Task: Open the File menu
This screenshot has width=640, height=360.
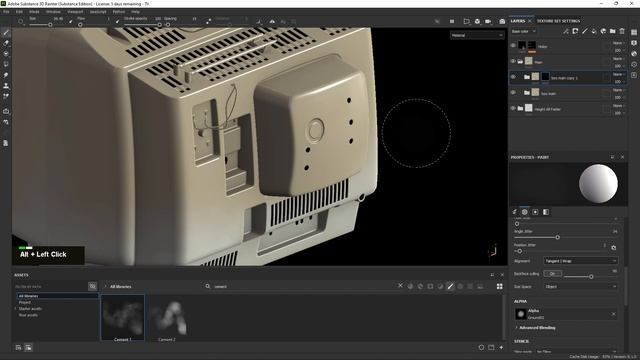Action: point(6,12)
